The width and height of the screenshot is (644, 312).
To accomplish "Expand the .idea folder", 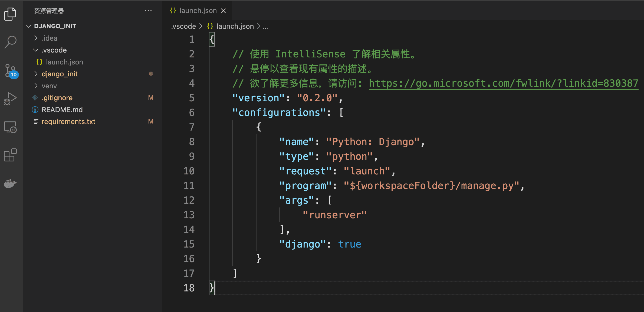I will tap(36, 38).
